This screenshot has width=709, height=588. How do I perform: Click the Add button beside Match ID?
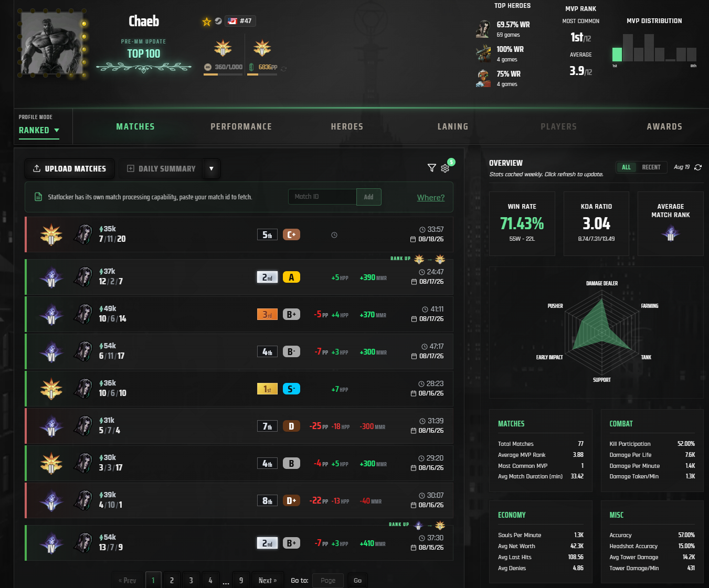(x=368, y=197)
